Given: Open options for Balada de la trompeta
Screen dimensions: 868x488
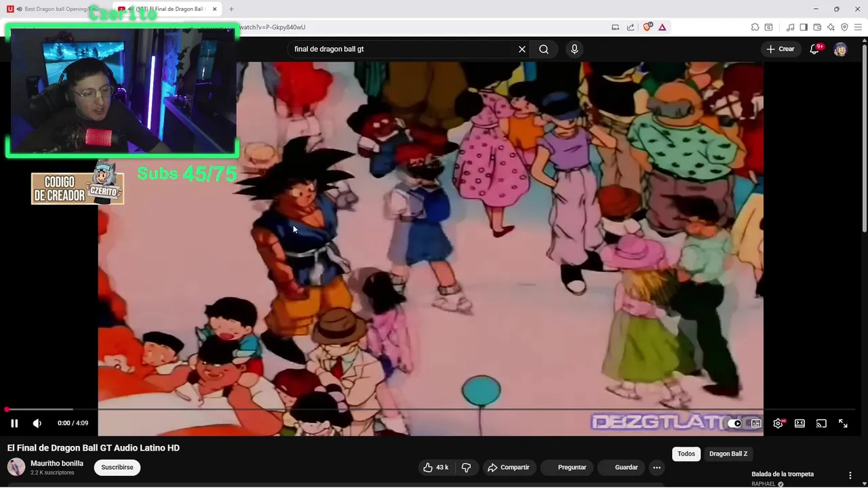Looking at the screenshot, I should pyautogui.click(x=850, y=475).
